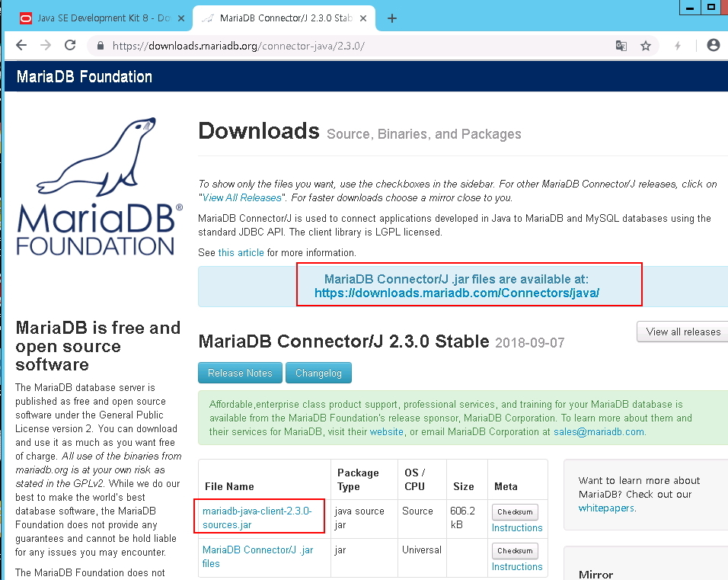
Task: Bookmark this page with the star icon
Action: coord(645,46)
